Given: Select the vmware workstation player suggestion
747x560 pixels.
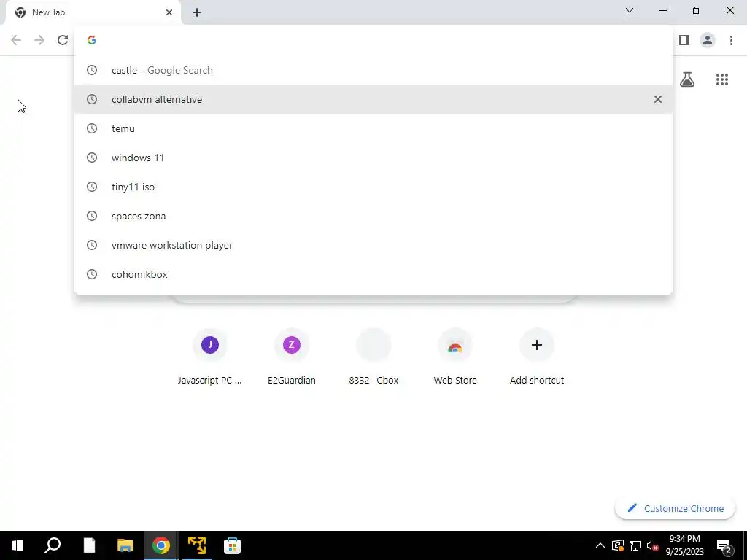Looking at the screenshot, I should (373, 245).
